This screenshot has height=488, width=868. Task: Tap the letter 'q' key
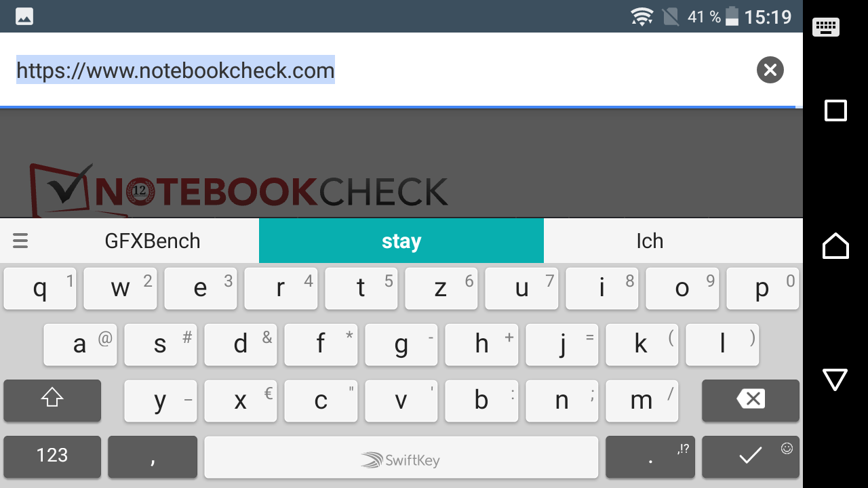point(40,289)
